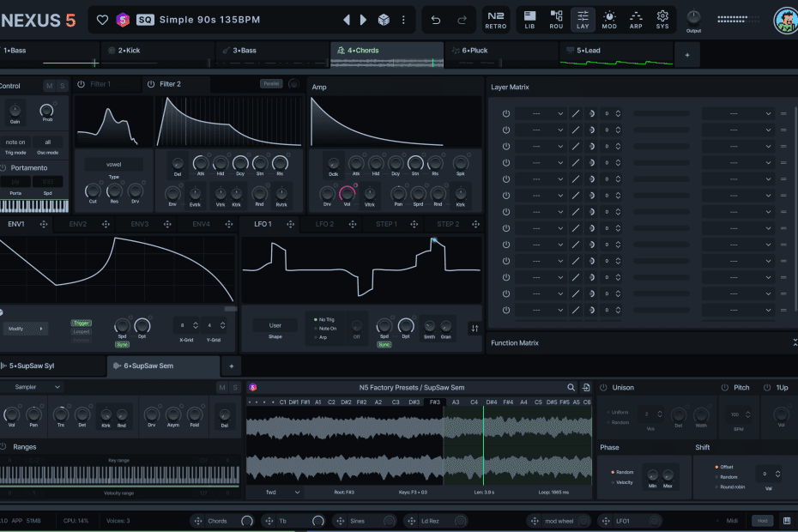Enable the Unison power switch
Image resolution: width=798 pixels, height=532 pixels.
(603, 388)
